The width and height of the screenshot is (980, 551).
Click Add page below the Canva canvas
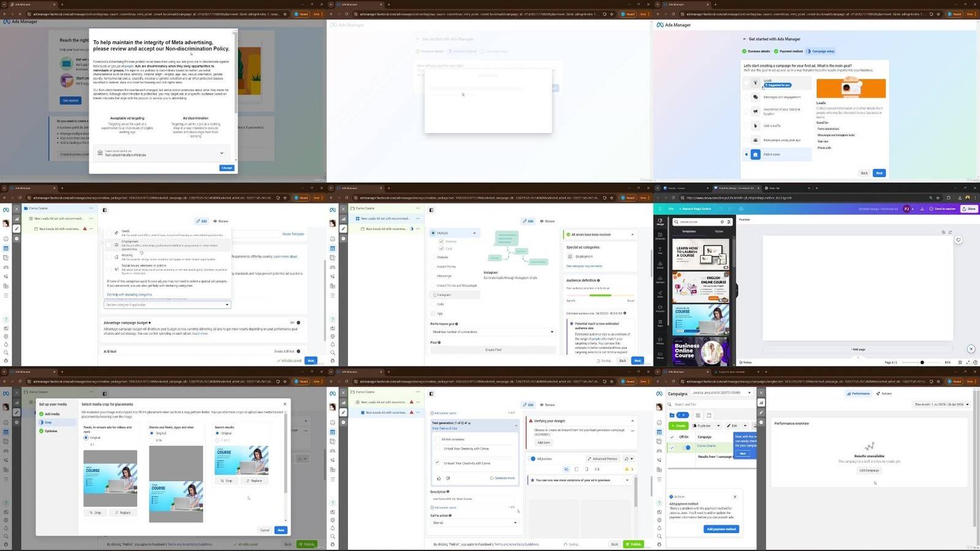pos(858,349)
